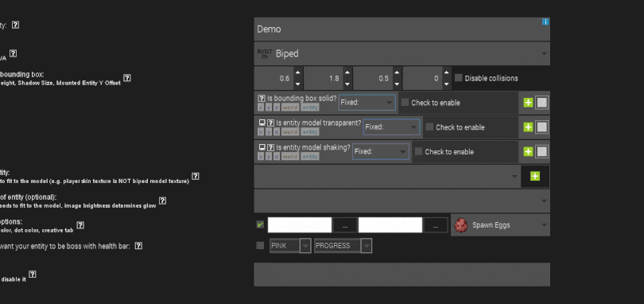The image size is (644, 304).
Task: Increase the 0.5 shadow size value
Action: point(397,72)
